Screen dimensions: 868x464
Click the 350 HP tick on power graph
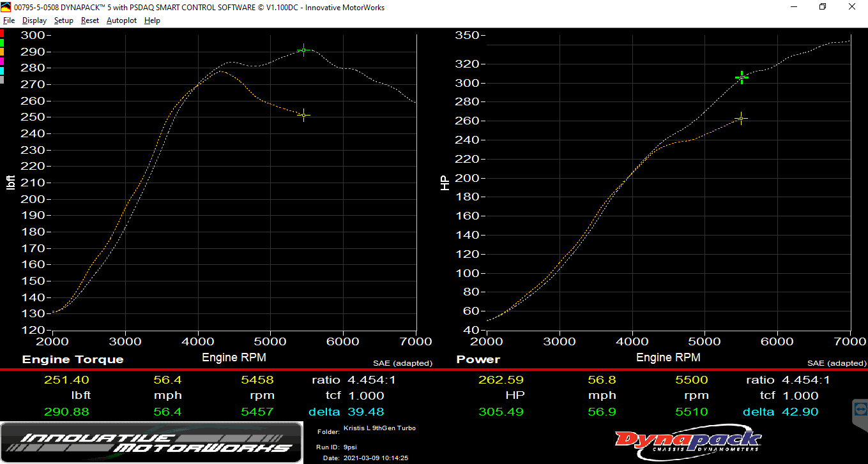(468, 35)
